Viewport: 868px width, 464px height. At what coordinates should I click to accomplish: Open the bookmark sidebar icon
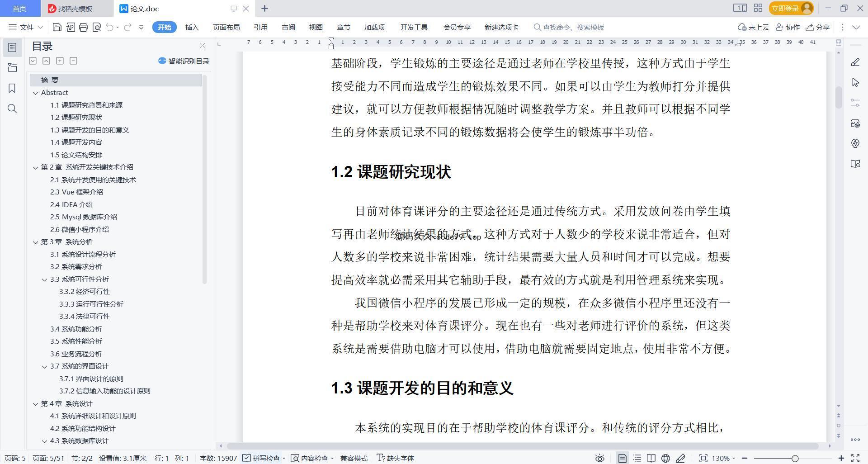[x=12, y=88]
